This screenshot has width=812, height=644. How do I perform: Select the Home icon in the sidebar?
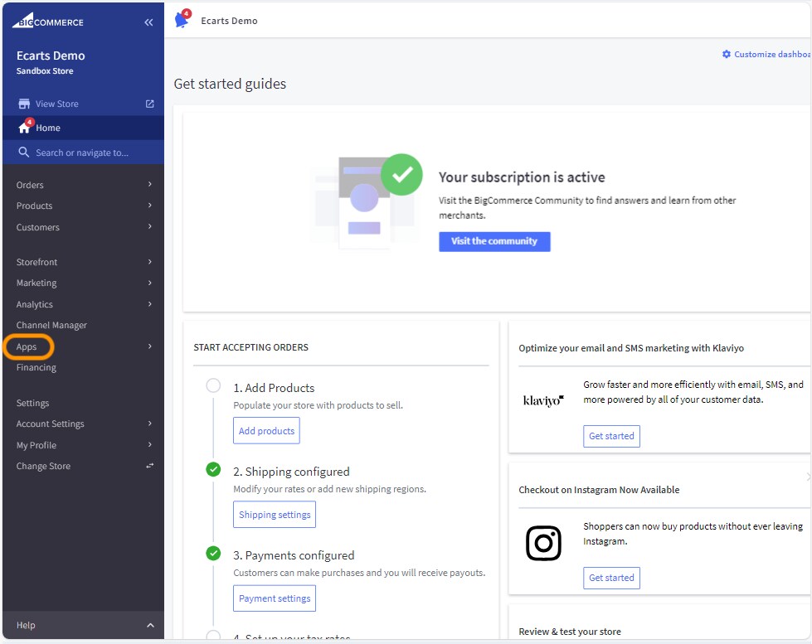[x=25, y=128]
